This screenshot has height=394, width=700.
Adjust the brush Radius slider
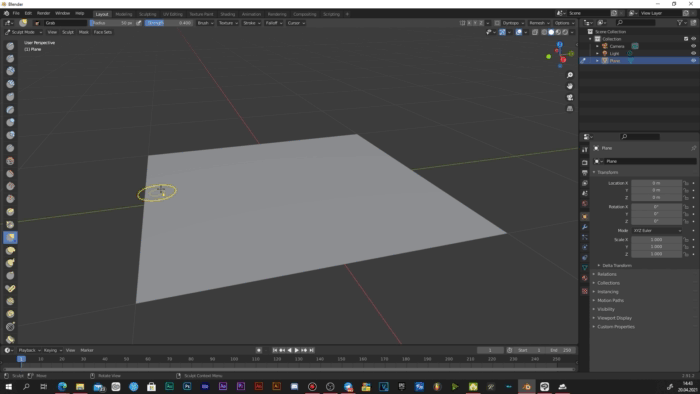[112, 23]
